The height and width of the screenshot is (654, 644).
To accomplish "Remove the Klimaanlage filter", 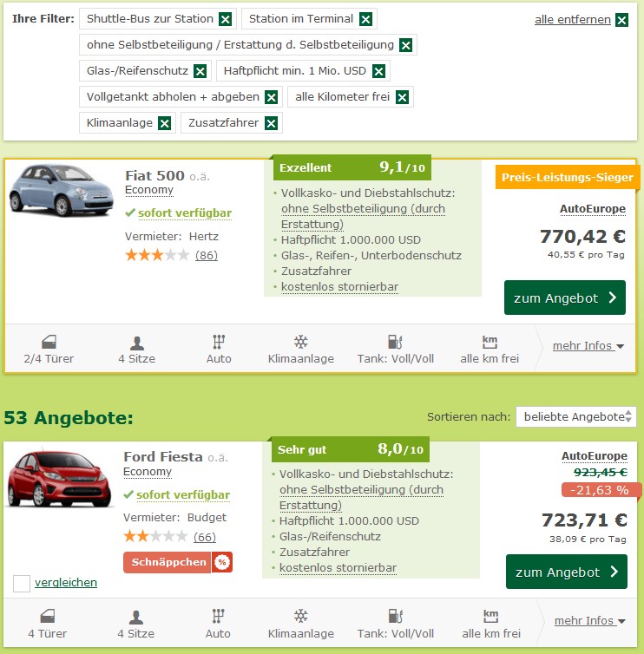I will (x=164, y=123).
